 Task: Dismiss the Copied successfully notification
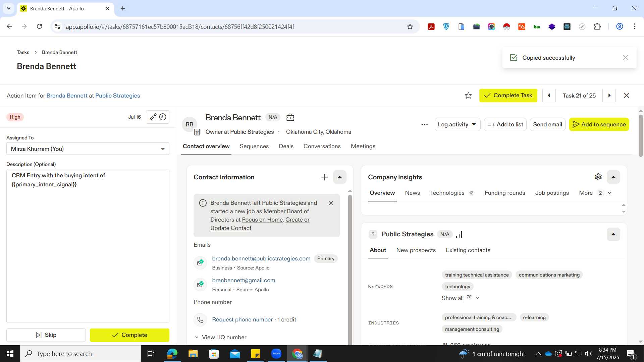click(625, 58)
